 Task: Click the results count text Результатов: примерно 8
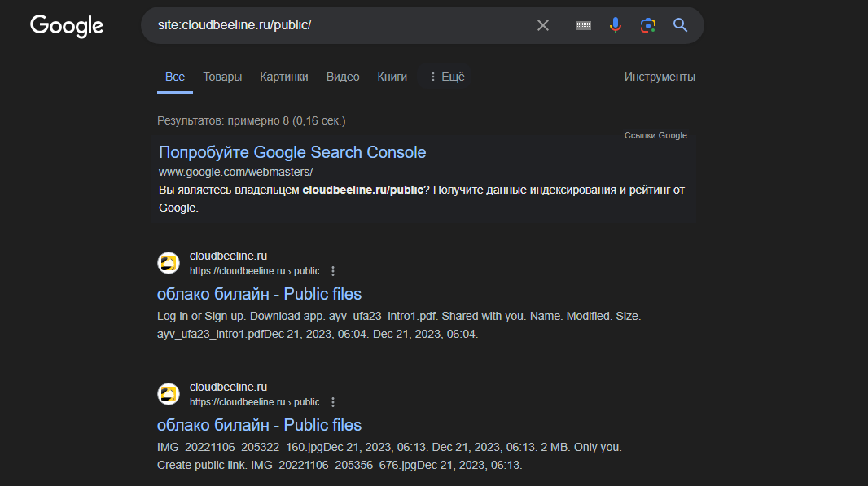pos(252,120)
